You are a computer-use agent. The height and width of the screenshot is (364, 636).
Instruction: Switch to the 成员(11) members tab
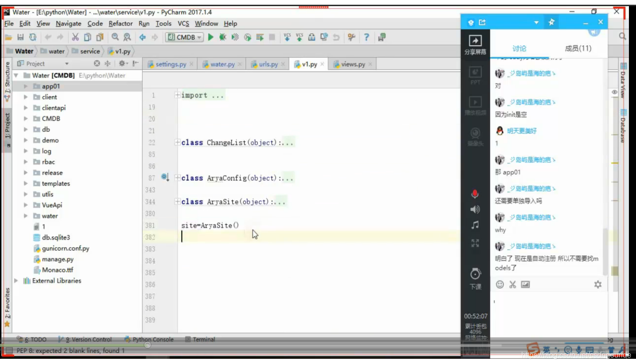[x=578, y=48]
